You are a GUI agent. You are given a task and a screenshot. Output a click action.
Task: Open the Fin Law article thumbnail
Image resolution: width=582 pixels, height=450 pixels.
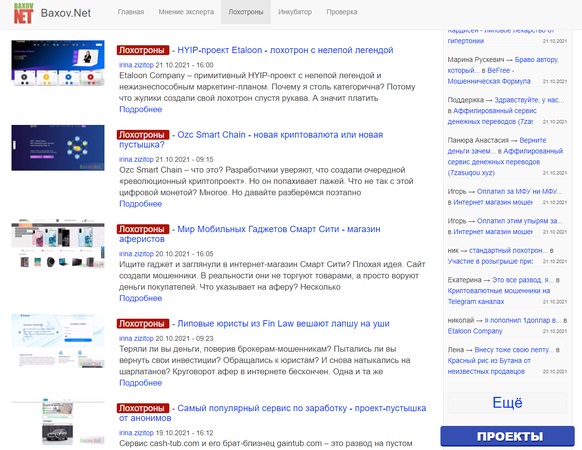pyautogui.click(x=58, y=341)
